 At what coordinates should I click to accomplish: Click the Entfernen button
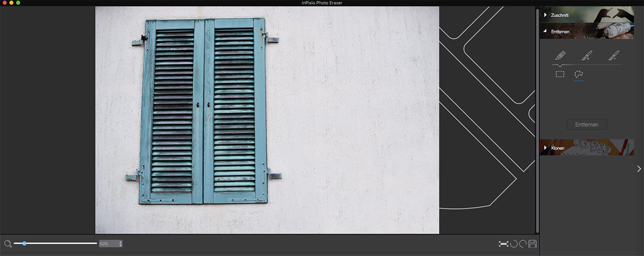point(587,124)
